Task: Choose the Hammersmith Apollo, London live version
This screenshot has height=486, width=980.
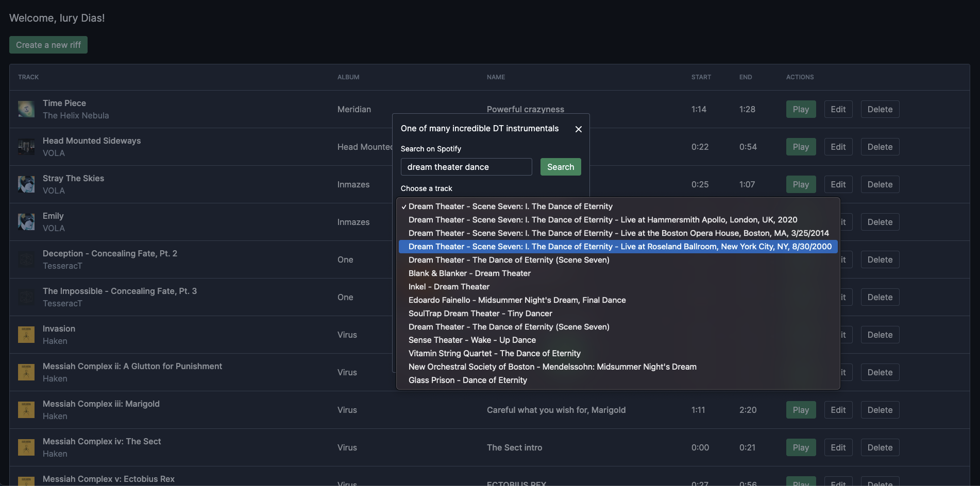Action: point(618,220)
